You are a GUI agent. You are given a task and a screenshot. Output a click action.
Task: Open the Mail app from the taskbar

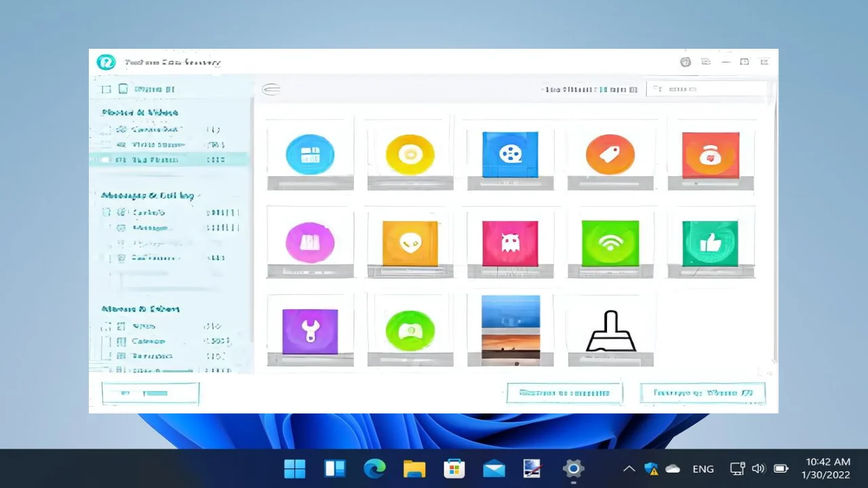click(x=494, y=468)
